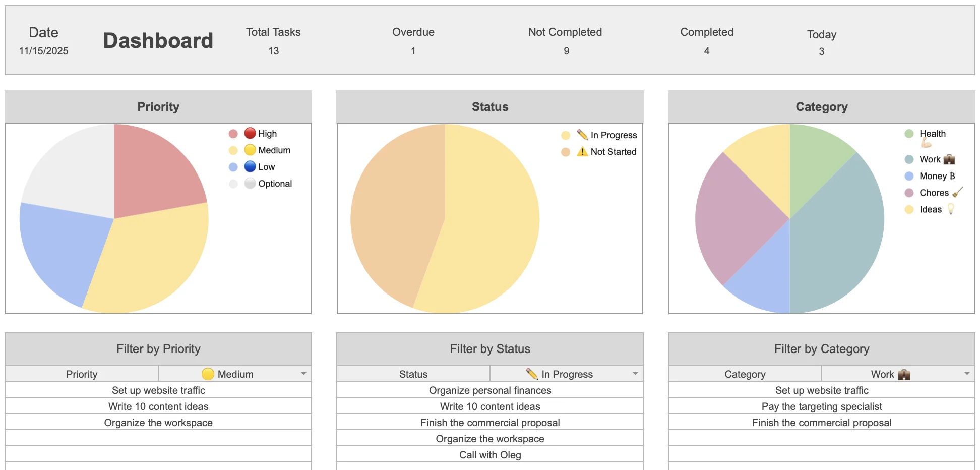
Task: Click the blue Low priority ball icon
Action: point(250,167)
